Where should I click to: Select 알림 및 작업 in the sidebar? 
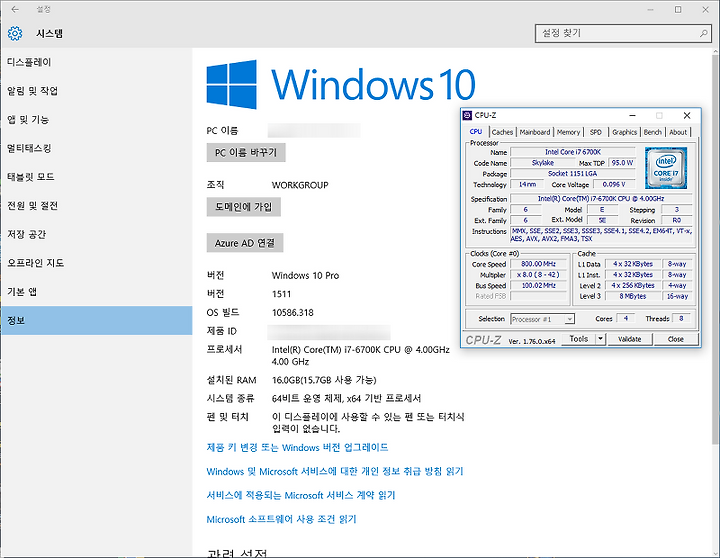coord(96,90)
